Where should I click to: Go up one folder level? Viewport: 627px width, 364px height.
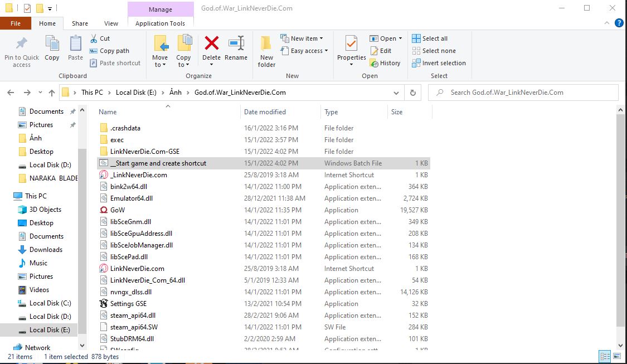(52, 93)
